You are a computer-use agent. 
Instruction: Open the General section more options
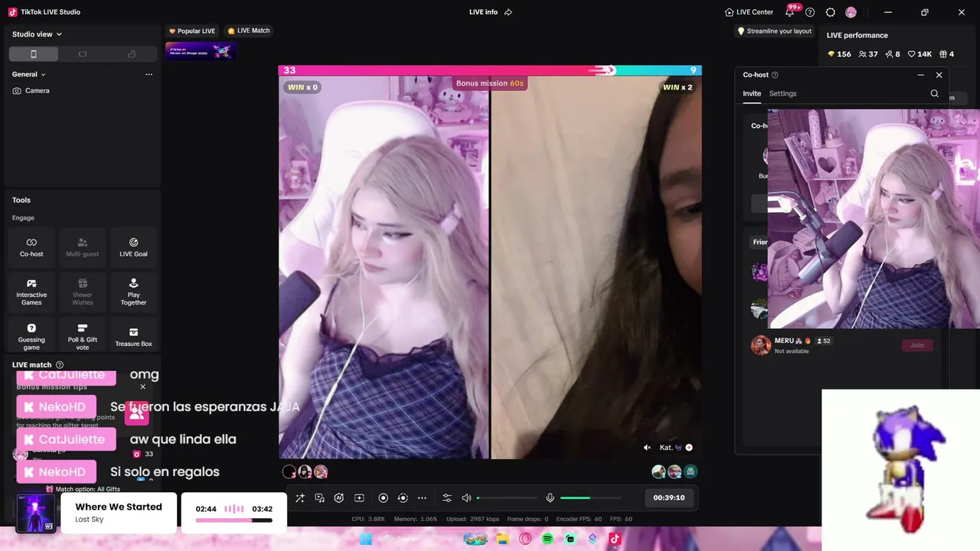point(149,74)
